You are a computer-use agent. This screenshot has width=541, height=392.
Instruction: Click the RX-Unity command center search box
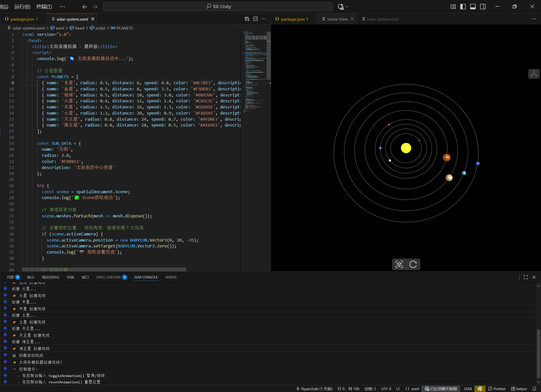click(218, 7)
